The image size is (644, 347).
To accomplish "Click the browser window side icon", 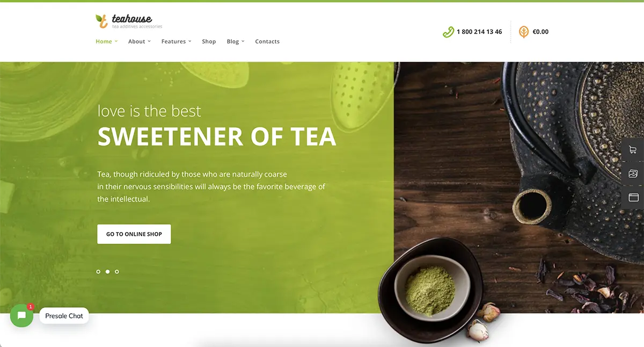I will point(633,198).
